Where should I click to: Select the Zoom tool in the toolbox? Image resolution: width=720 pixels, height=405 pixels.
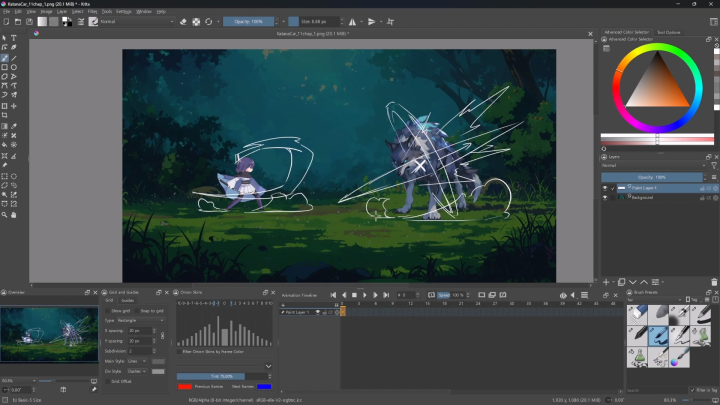click(x=5, y=214)
